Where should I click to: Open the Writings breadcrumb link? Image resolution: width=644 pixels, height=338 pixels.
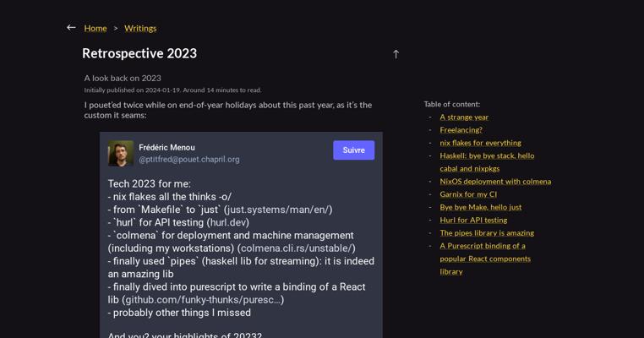pos(140,28)
